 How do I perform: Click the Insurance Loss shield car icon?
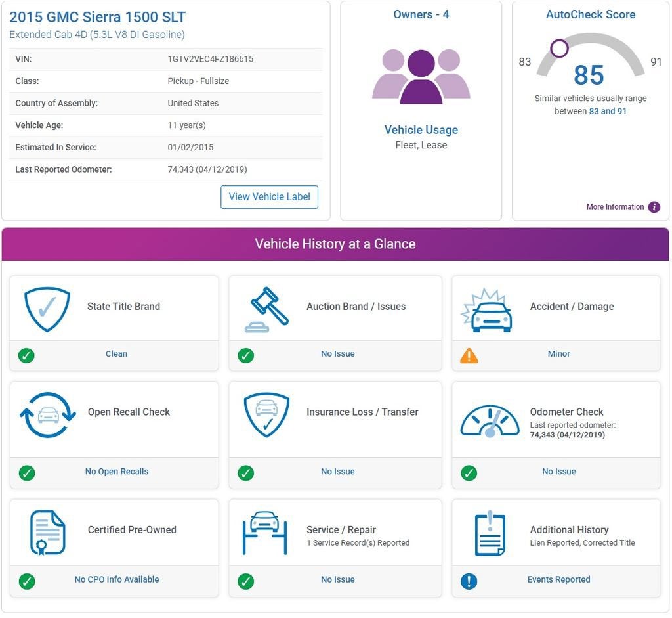click(x=266, y=414)
